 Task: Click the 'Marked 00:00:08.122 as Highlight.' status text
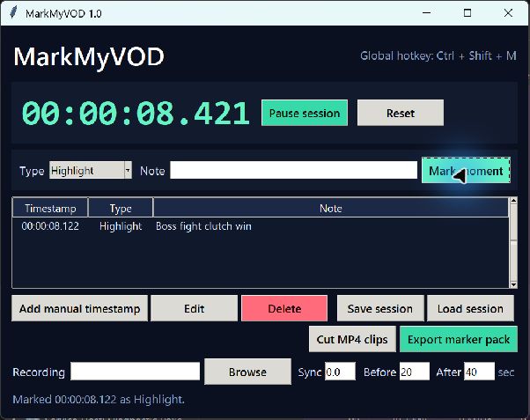[x=99, y=400]
